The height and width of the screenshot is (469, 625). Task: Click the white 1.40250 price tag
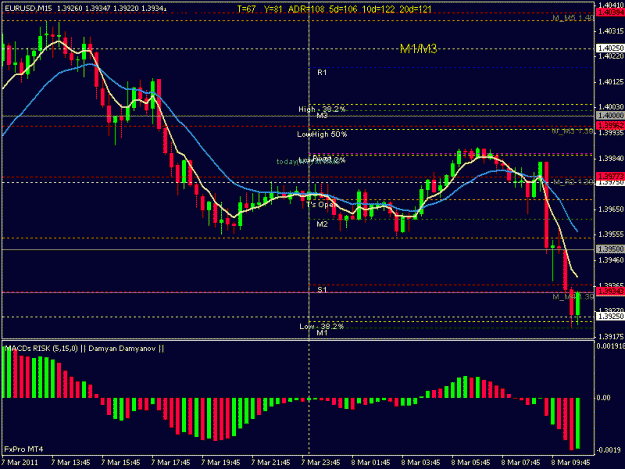(x=610, y=48)
